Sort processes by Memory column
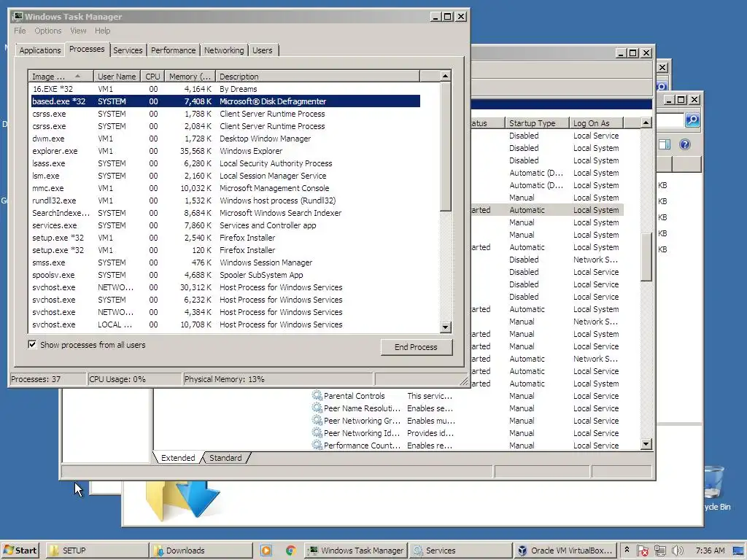This screenshot has width=747, height=560. pos(190,76)
